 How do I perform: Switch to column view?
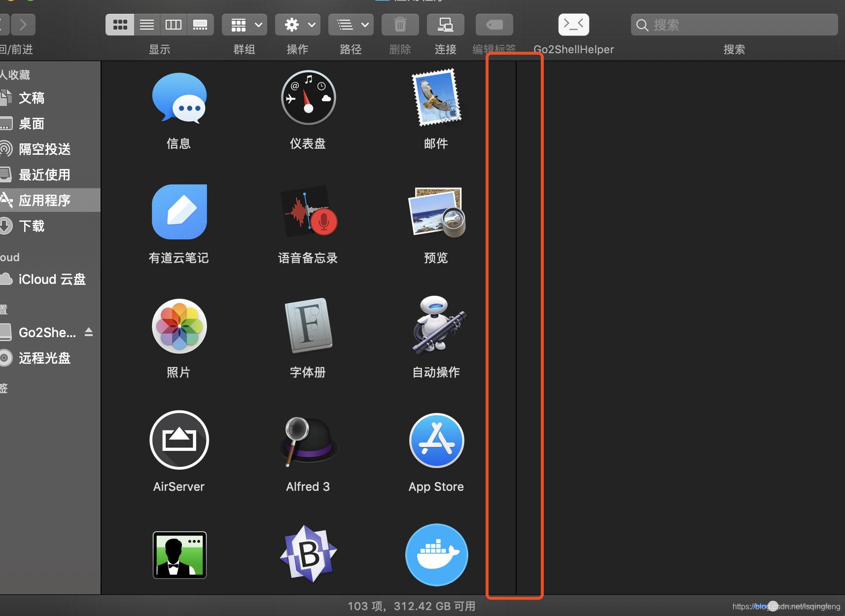click(174, 25)
